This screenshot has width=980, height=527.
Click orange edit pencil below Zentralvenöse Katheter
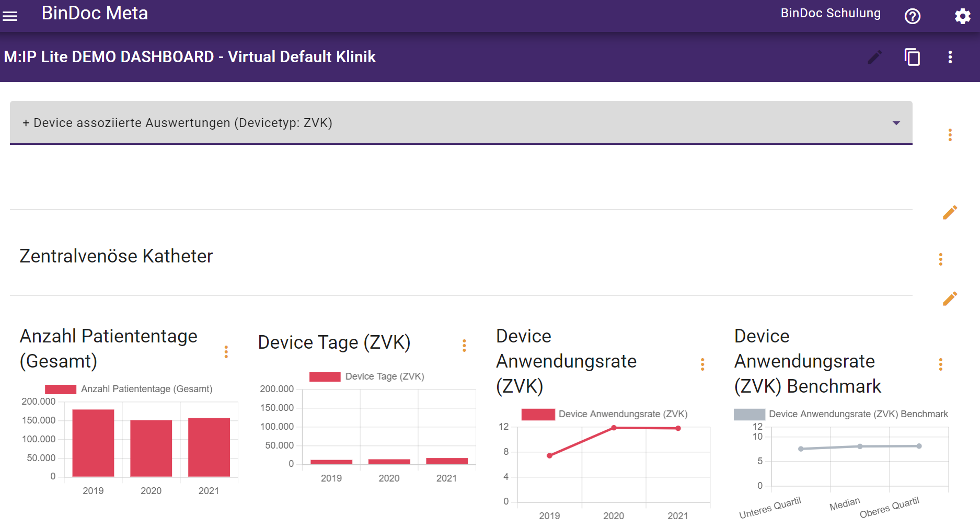pyautogui.click(x=950, y=299)
